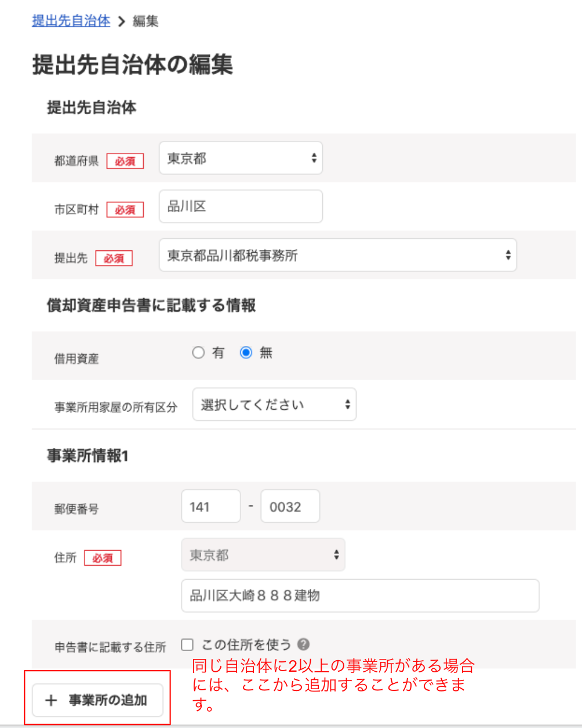The height and width of the screenshot is (728, 582).
Task: Click the 市区町村 field containing 品川区
Action: [241, 206]
